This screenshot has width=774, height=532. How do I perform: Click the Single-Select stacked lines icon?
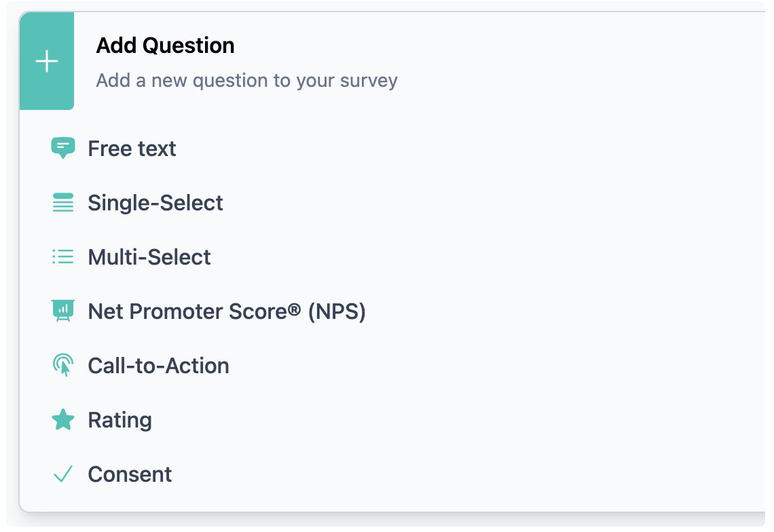(63, 203)
